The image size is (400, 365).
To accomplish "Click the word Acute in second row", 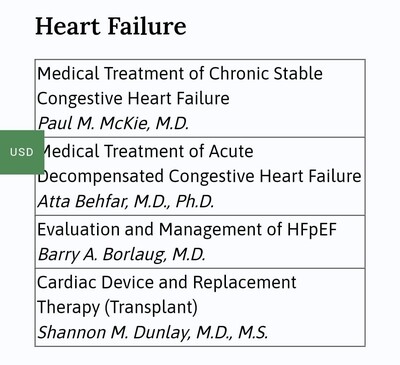I will pyautogui.click(x=231, y=151).
